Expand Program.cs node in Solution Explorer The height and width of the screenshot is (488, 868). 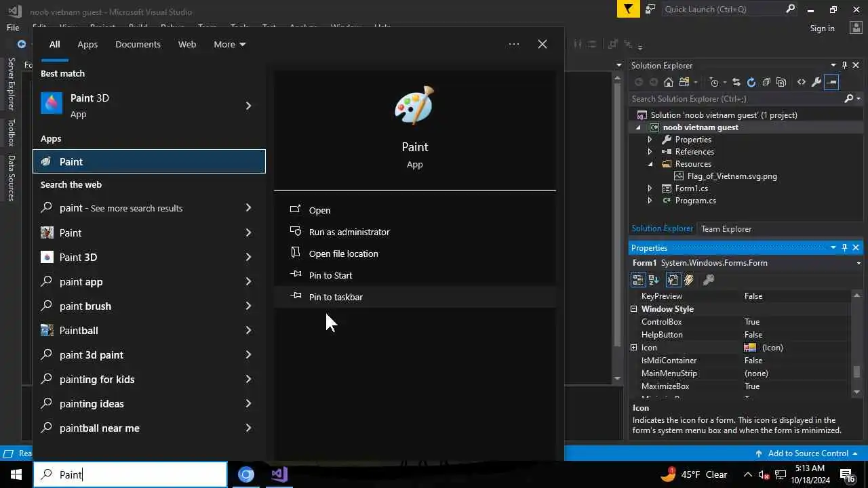pos(650,201)
